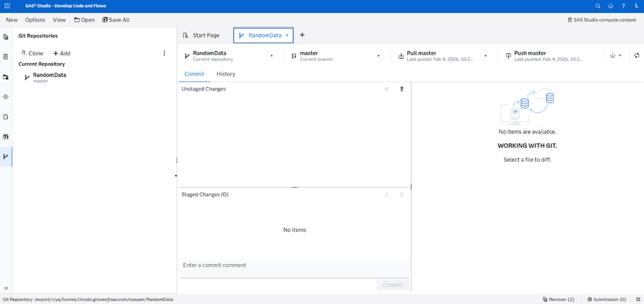The height and width of the screenshot is (304, 644).
Task: Open the Options menu
Action: click(x=35, y=20)
